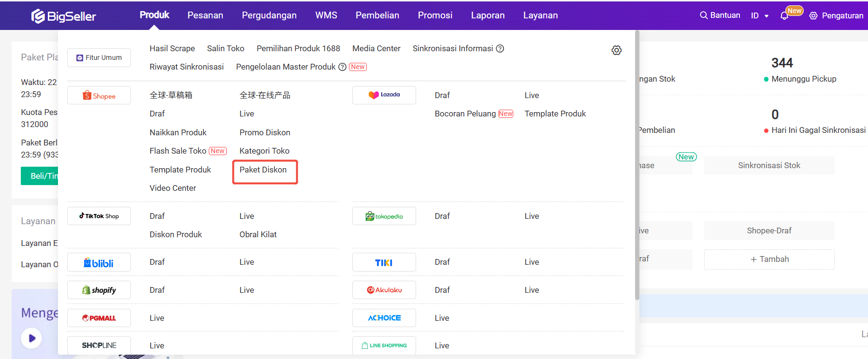Open Pengaturan settings menu
The image size is (868, 359).
tap(837, 16)
